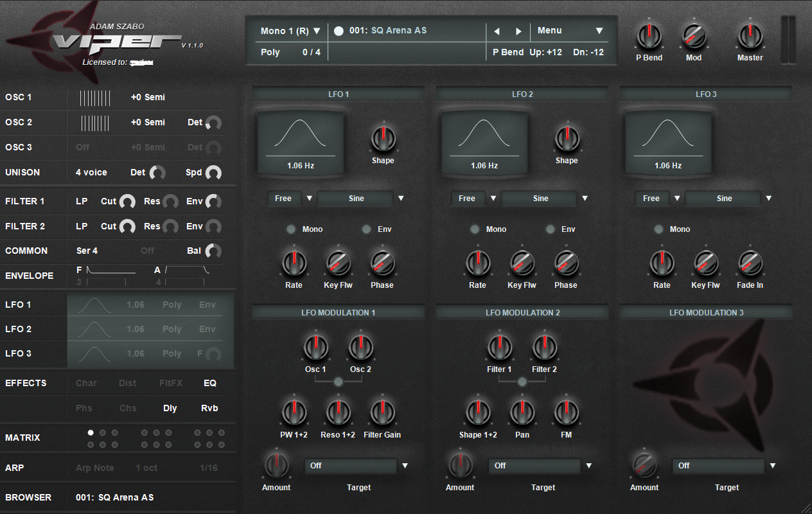Toggle the Rvb reverb effect
The image size is (812, 514).
[x=209, y=408]
